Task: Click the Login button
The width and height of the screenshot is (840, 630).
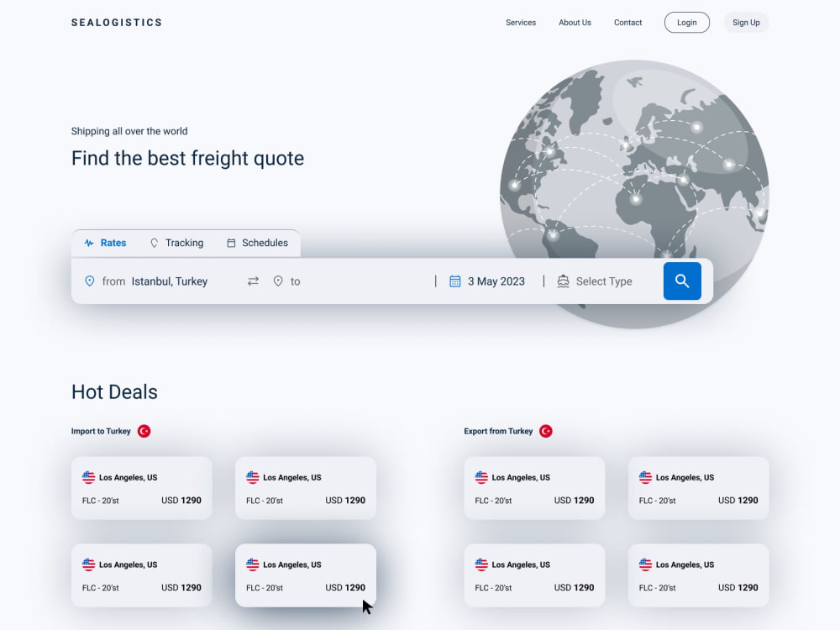Action: click(x=687, y=23)
